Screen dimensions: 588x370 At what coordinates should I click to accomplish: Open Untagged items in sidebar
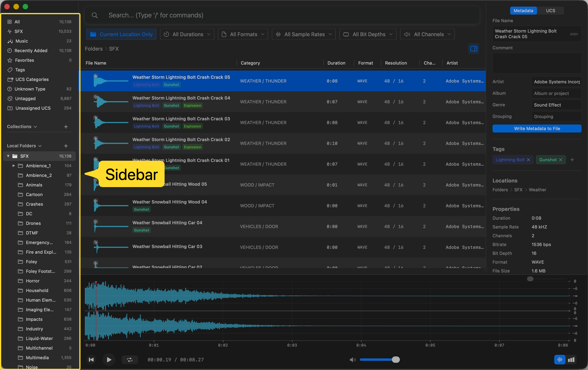(x=39, y=99)
